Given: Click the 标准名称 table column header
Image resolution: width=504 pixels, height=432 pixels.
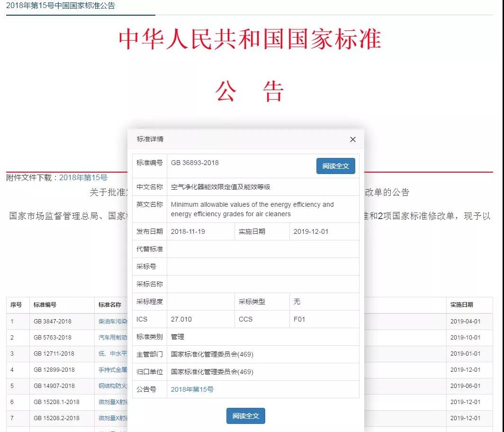Looking at the screenshot, I should [110, 305].
